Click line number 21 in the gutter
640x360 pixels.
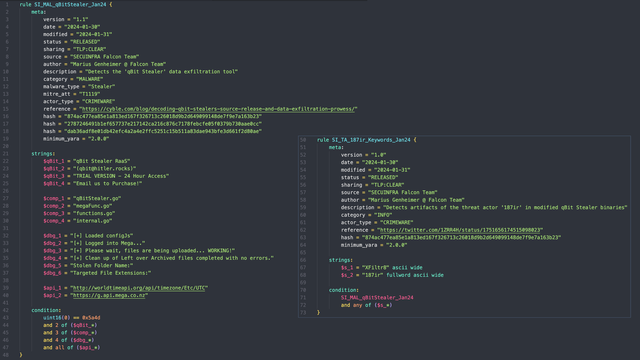click(7, 153)
